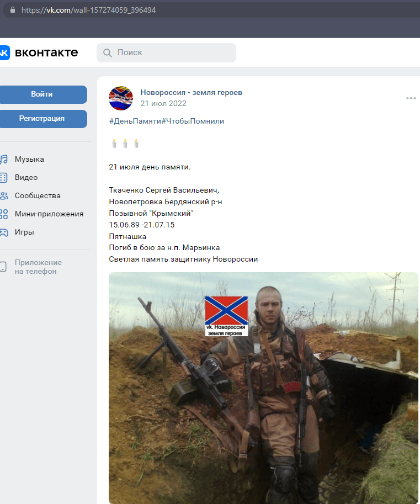The width and height of the screenshot is (420, 504).
Task: Open the Mini-apps grid icon
Action: click(3, 214)
